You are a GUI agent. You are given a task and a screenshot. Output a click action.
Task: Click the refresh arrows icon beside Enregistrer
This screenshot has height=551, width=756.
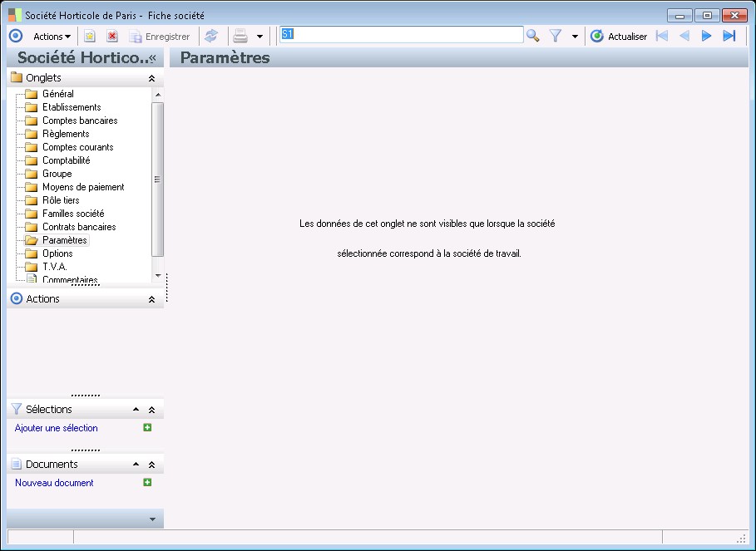[x=211, y=36]
